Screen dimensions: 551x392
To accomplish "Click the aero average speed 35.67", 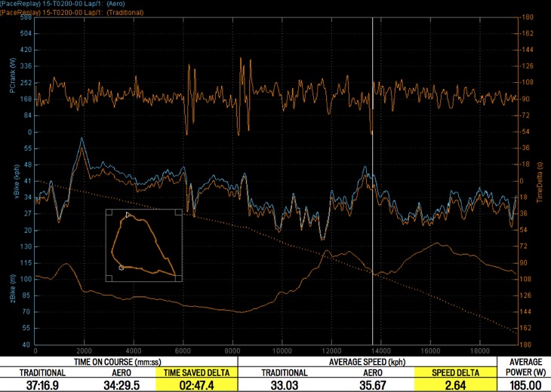I will click(372, 385).
